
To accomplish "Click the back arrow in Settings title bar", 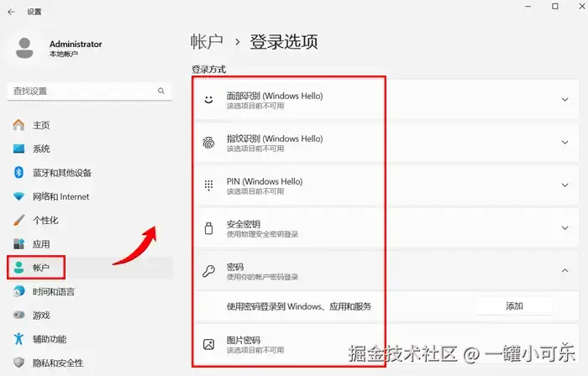I will click(x=11, y=12).
